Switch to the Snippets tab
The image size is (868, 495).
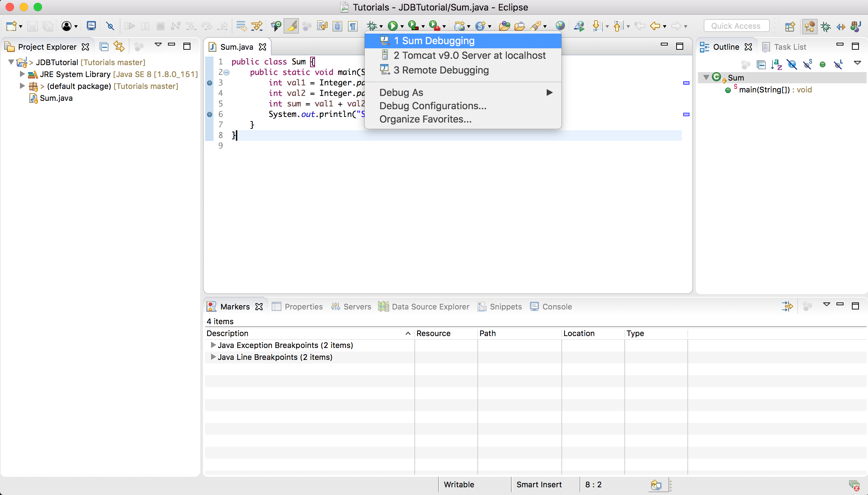point(500,307)
